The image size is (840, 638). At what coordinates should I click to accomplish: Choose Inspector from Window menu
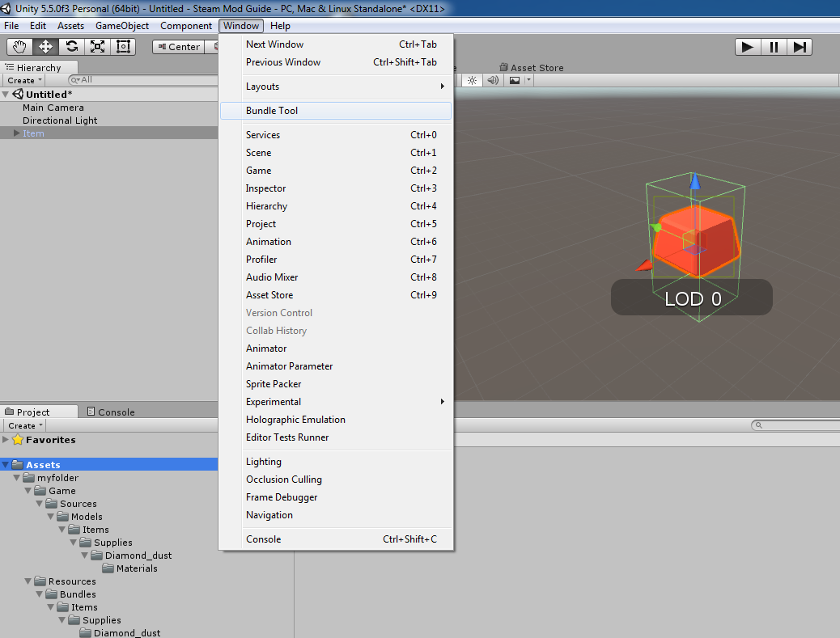click(336, 188)
